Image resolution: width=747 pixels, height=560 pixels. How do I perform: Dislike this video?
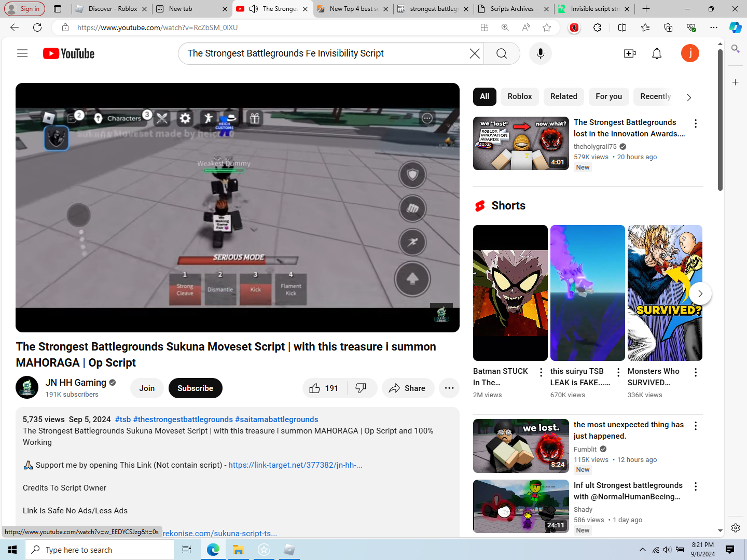coord(362,388)
